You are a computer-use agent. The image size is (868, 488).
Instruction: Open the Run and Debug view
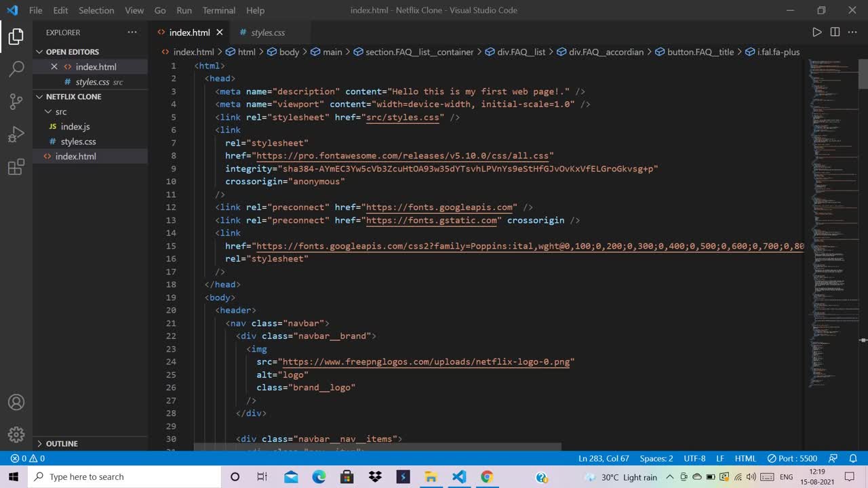pos(16,134)
